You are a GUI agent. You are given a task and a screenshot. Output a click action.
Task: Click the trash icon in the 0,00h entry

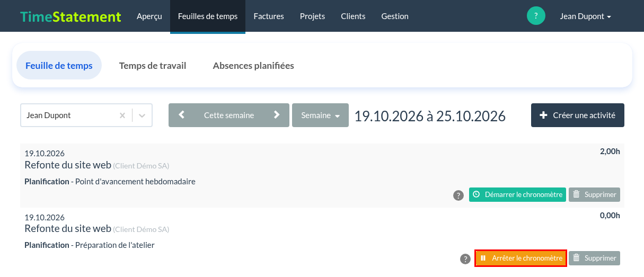pos(577,258)
